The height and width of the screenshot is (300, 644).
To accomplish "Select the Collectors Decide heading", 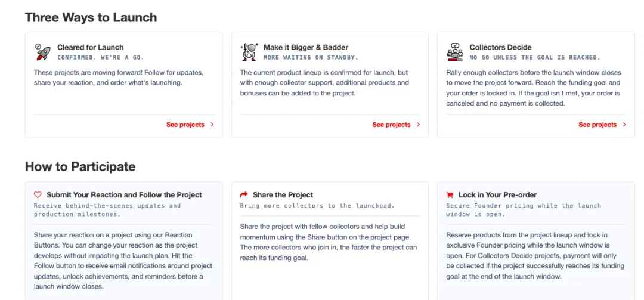I will coord(501,47).
